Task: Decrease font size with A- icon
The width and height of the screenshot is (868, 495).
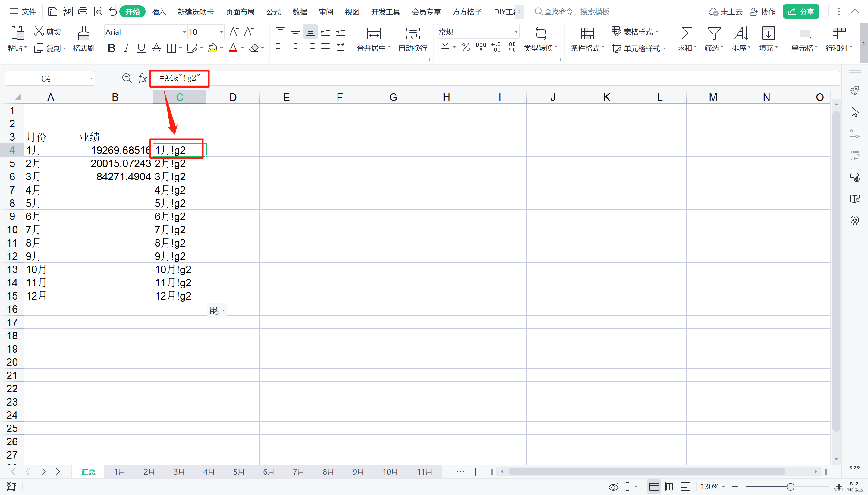Action: click(249, 32)
